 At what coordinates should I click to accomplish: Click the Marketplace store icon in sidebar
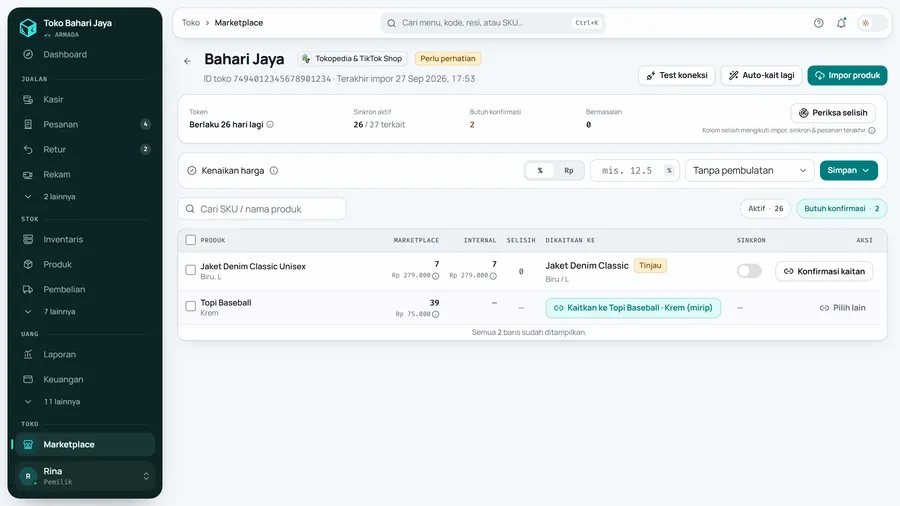pos(28,445)
